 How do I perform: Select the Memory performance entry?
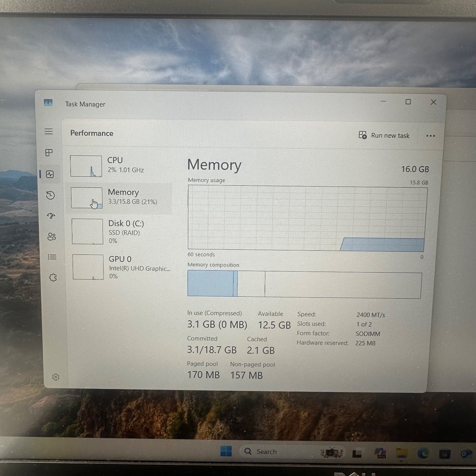[121, 197]
